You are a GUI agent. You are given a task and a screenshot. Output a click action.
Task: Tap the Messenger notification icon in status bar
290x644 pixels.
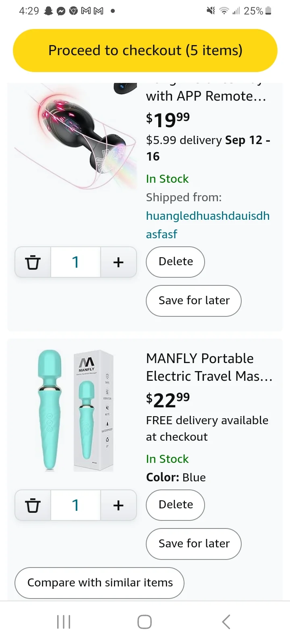[x=61, y=11]
